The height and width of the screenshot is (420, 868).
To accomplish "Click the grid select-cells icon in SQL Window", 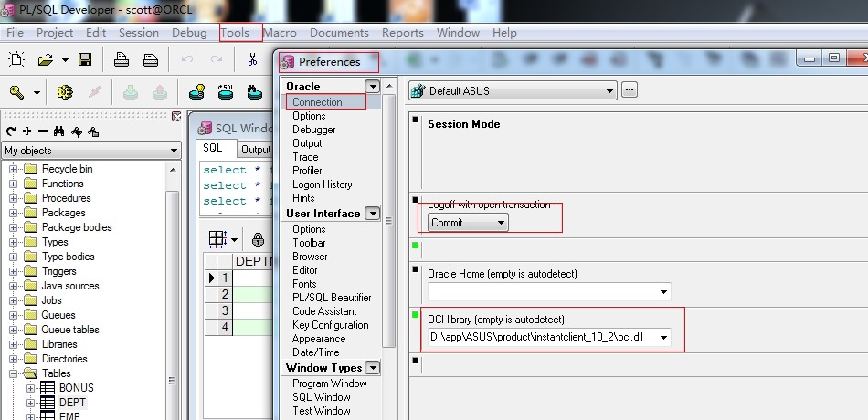I will coord(218,239).
